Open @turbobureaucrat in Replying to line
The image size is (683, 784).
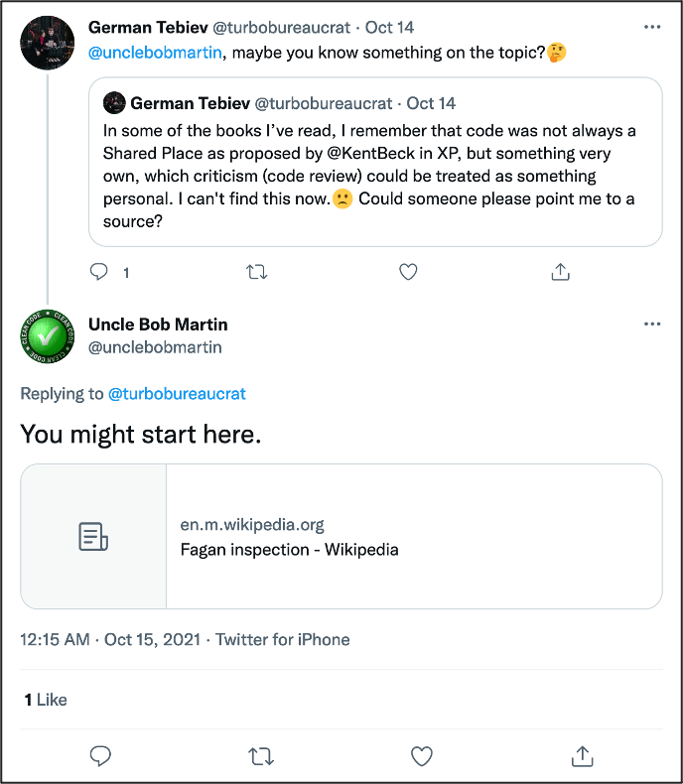[177, 394]
